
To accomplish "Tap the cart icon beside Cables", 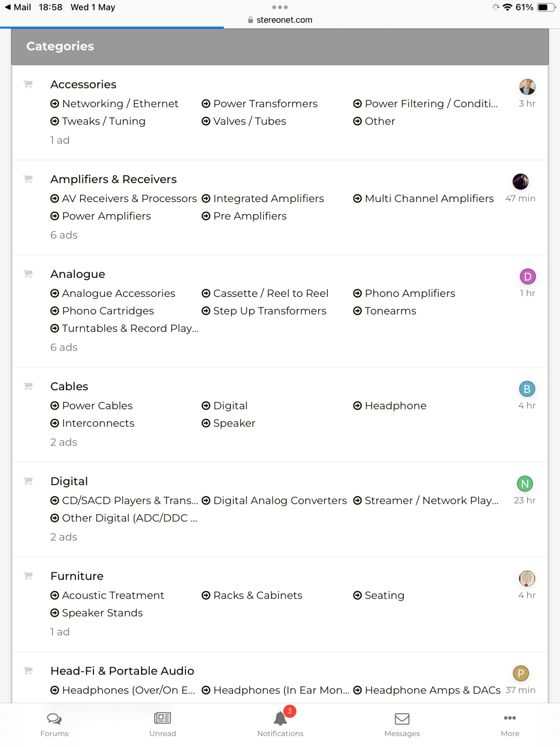I will click(x=28, y=386).
